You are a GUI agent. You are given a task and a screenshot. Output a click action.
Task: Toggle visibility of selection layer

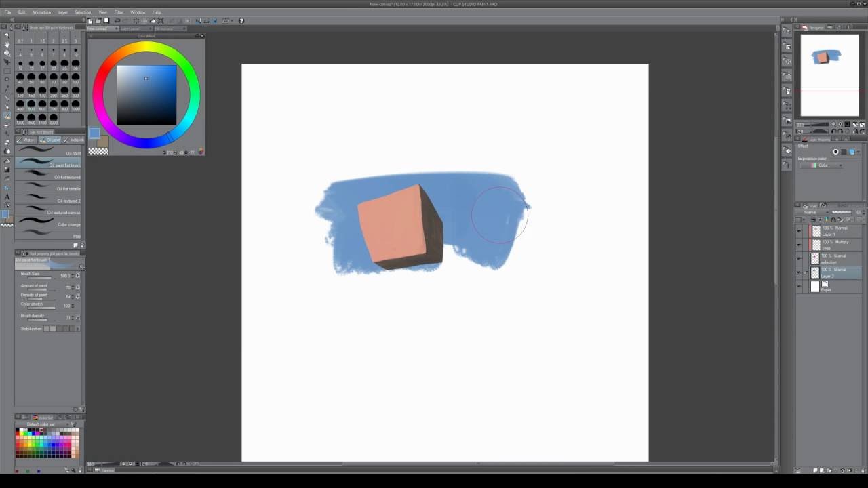pos(799,259)
